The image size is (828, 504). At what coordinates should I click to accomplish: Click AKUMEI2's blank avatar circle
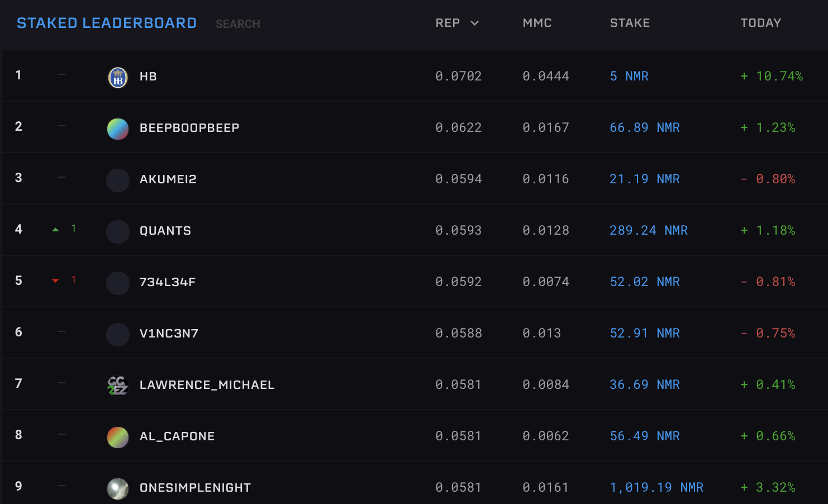(118, 180)
